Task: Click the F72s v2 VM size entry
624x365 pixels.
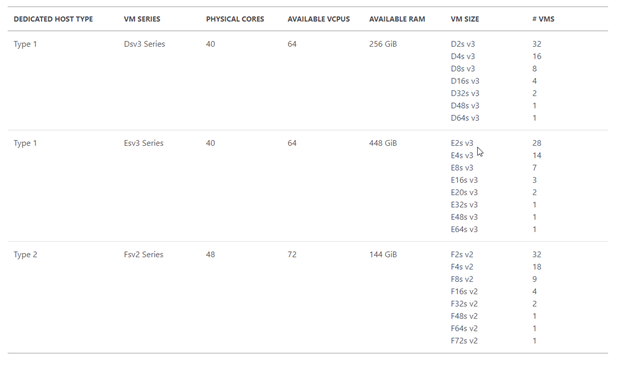Action: pos(464,341)
